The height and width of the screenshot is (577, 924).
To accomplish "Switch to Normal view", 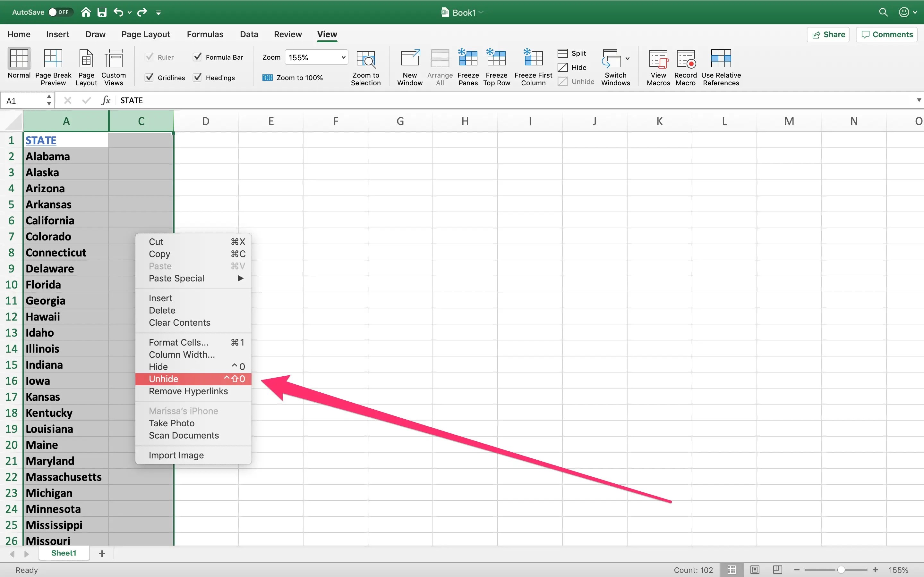I will (x=19, y=66).
